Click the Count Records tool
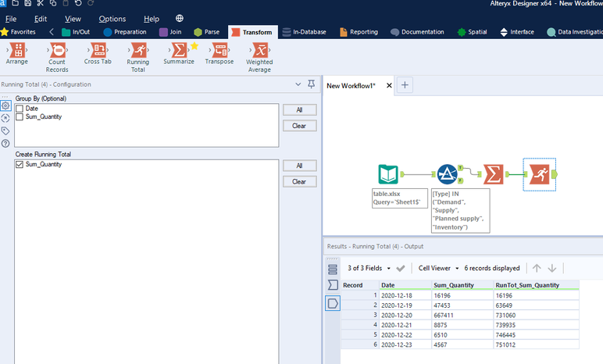Screen dimensions: 603x364 click(57, 52)
